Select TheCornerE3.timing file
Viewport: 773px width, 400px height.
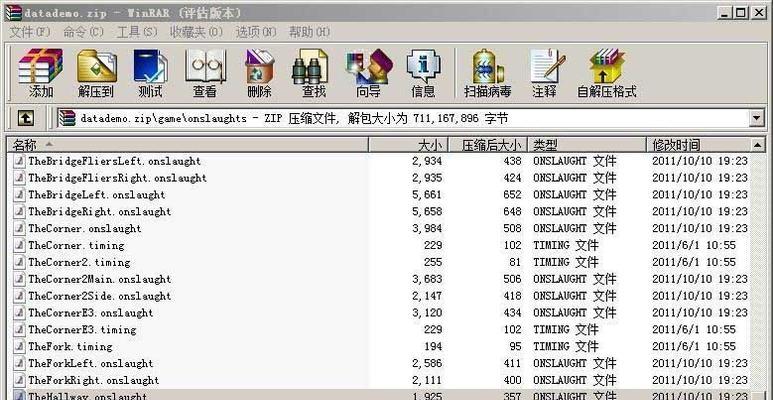[x=82, y=329]
